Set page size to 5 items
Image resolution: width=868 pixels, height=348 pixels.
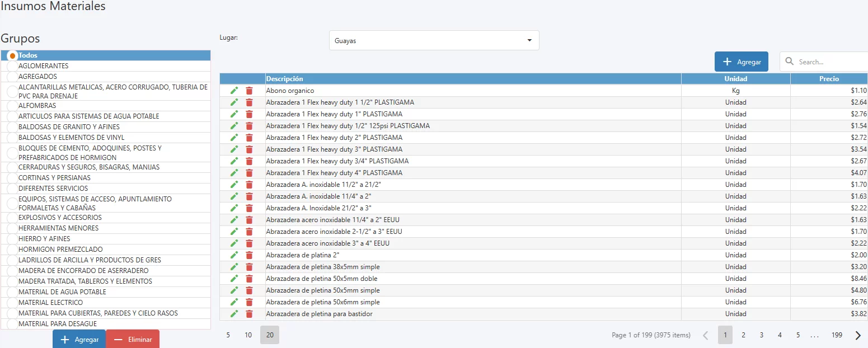(x=228, y=335)
